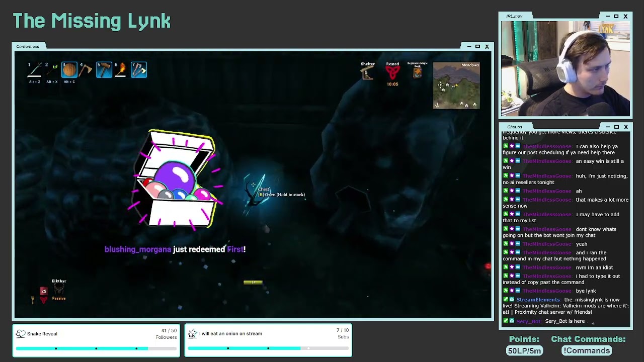
Task: Click the Shelter status effect icon
Action: (x=367, y=73)
